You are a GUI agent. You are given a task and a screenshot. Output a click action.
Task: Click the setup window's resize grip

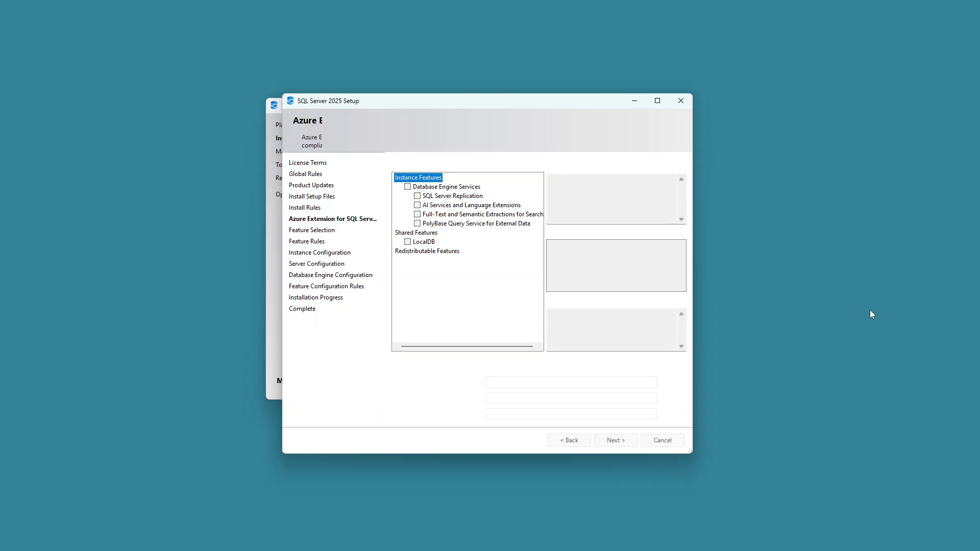pos(690,450)
